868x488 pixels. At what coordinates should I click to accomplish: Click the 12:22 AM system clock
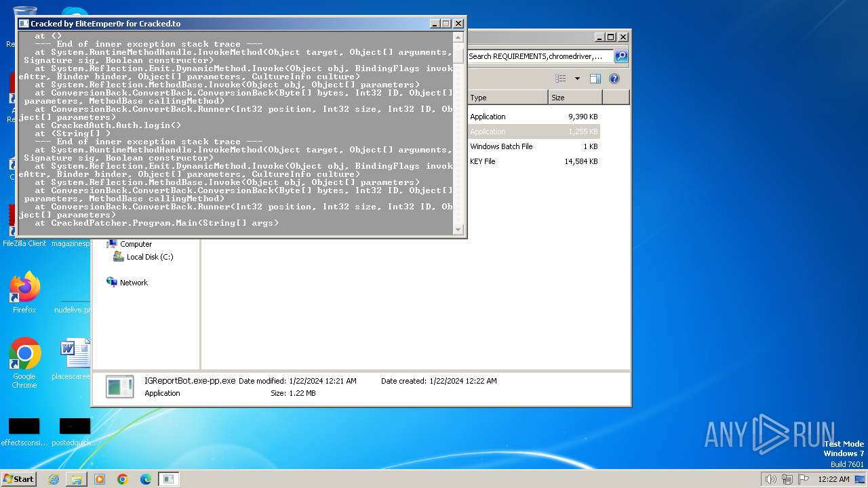click(x=833, y=479)
